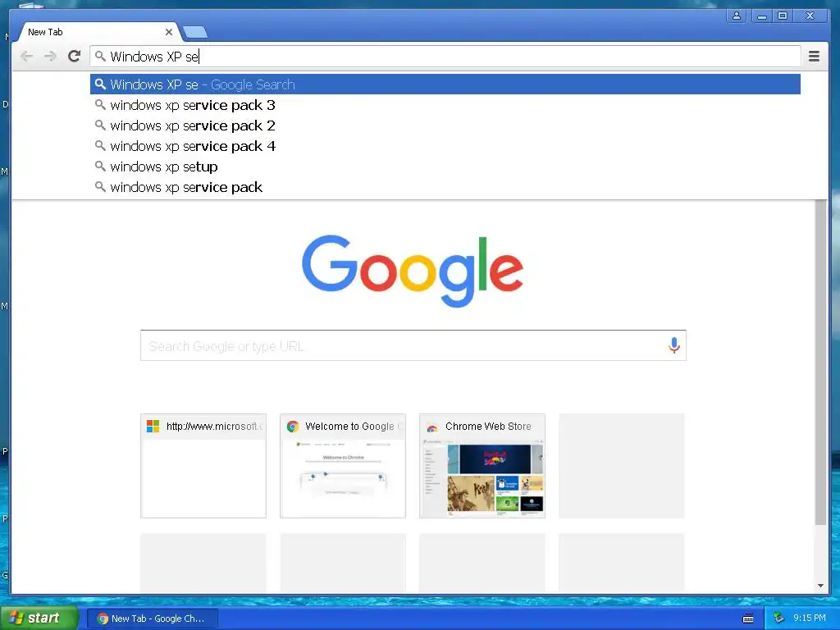
Task: Click the 9:15 PM clock
Action: (x=810, y=619)
